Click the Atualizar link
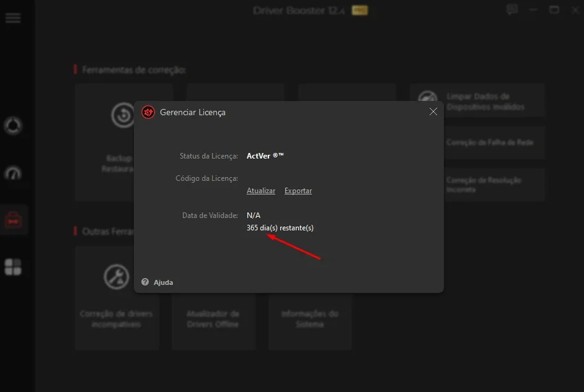The width and height of the screenshot is (584, 392). [261, 191]
